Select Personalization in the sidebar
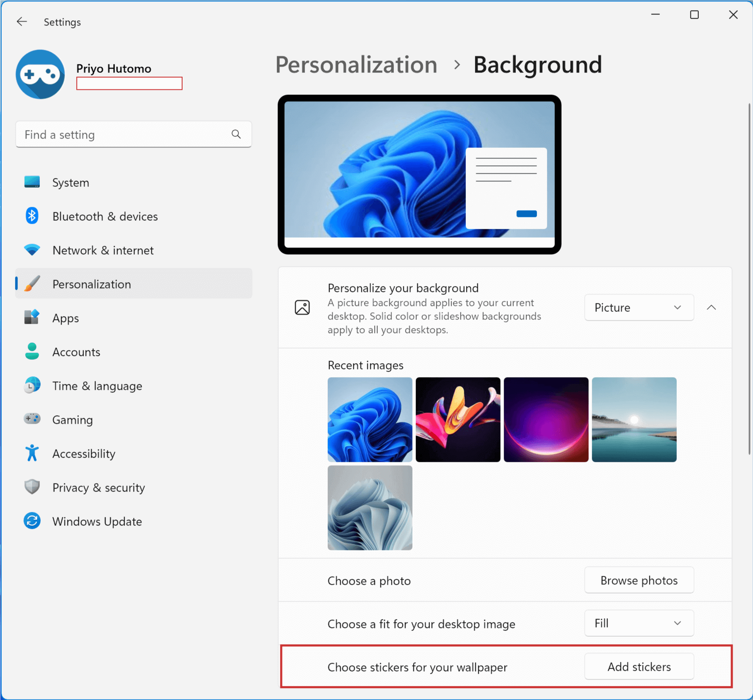Viewport: 753px width, 700px height. 134,283
